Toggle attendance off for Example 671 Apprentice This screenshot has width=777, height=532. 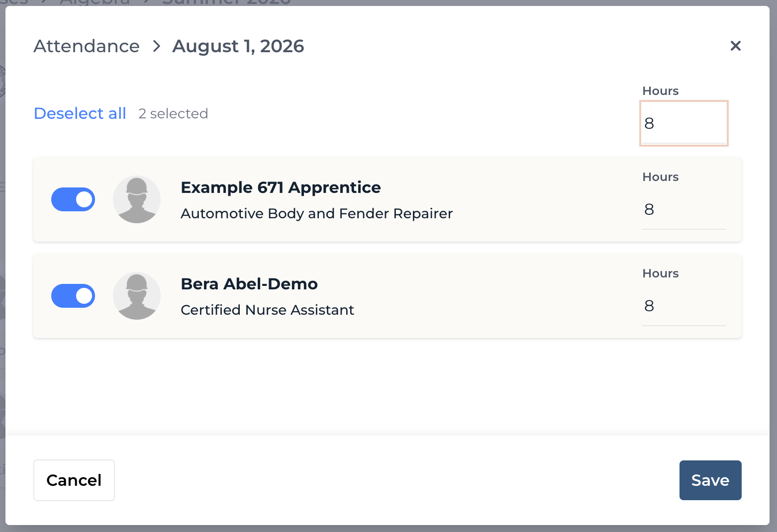[73, 199]
